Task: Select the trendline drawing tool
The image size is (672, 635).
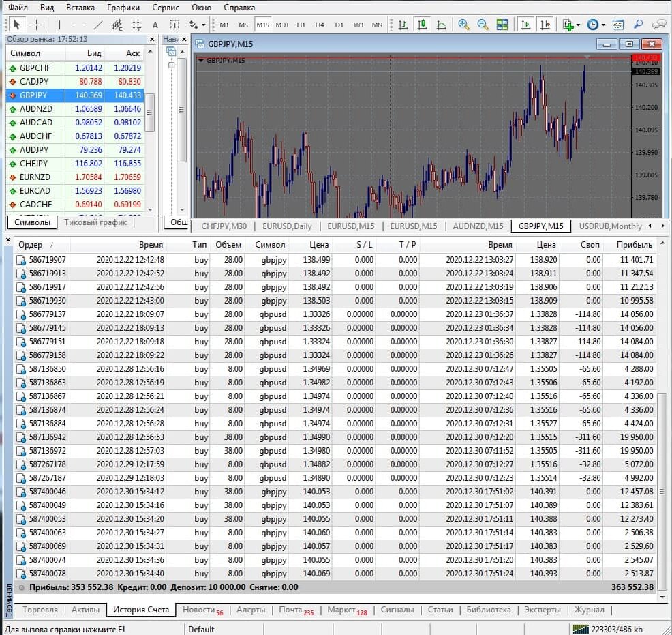Action: (98, 25)
